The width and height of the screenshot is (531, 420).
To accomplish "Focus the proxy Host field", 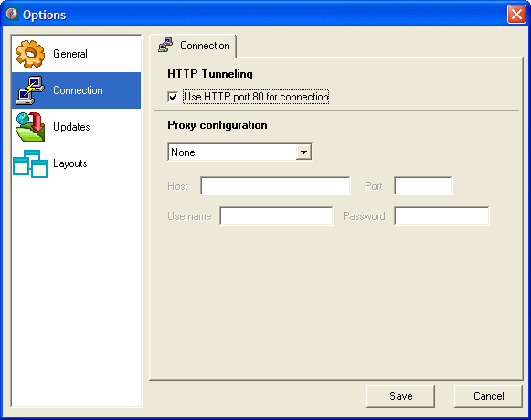I will pyautogui.click(x=275, y=185).
